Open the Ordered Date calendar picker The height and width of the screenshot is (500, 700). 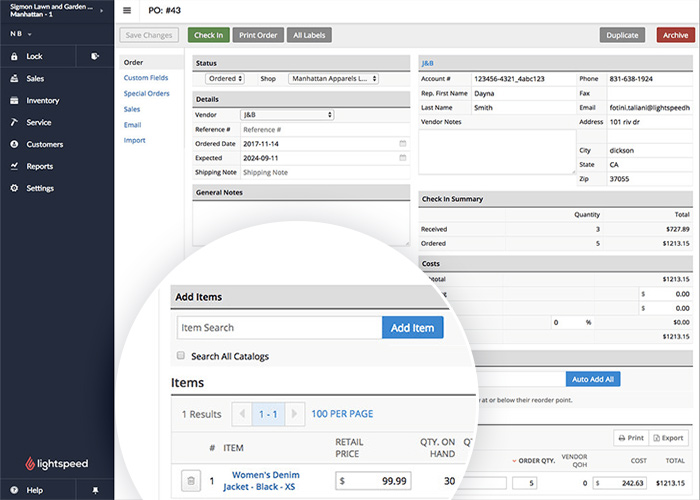point(402,144)
